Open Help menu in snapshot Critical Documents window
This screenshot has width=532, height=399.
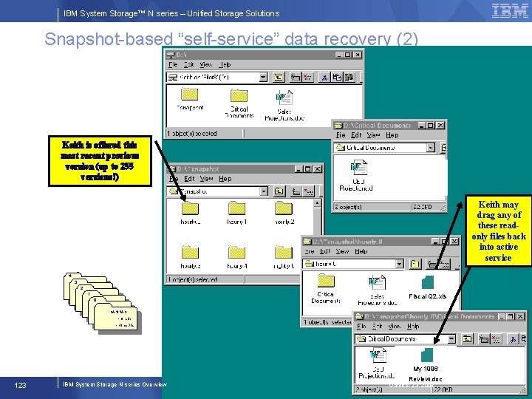click(413, 326)
